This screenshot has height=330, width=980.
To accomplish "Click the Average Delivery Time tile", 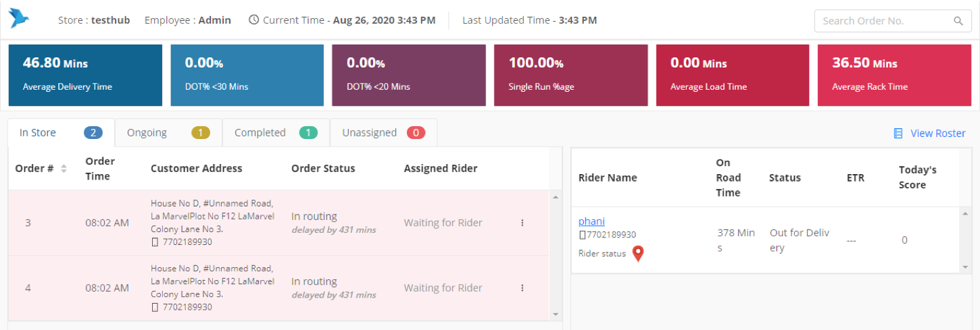I will [x=85, y=75].
